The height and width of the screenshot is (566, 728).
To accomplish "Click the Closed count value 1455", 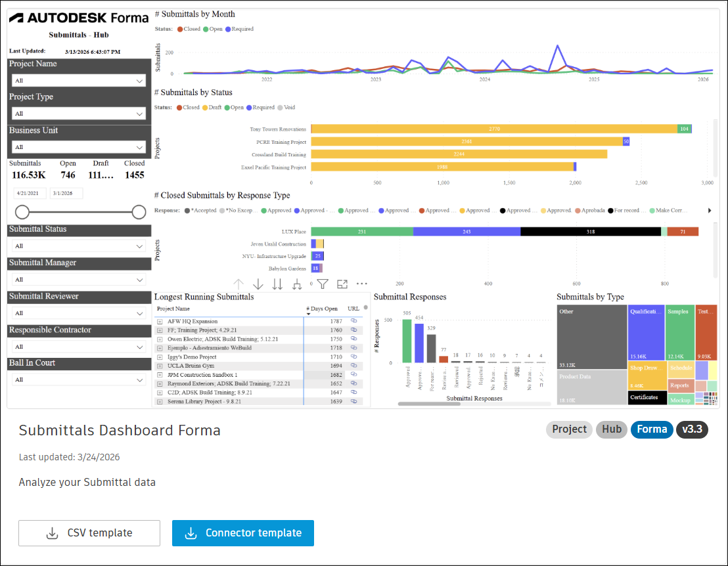I will click(x=135, y=175).
